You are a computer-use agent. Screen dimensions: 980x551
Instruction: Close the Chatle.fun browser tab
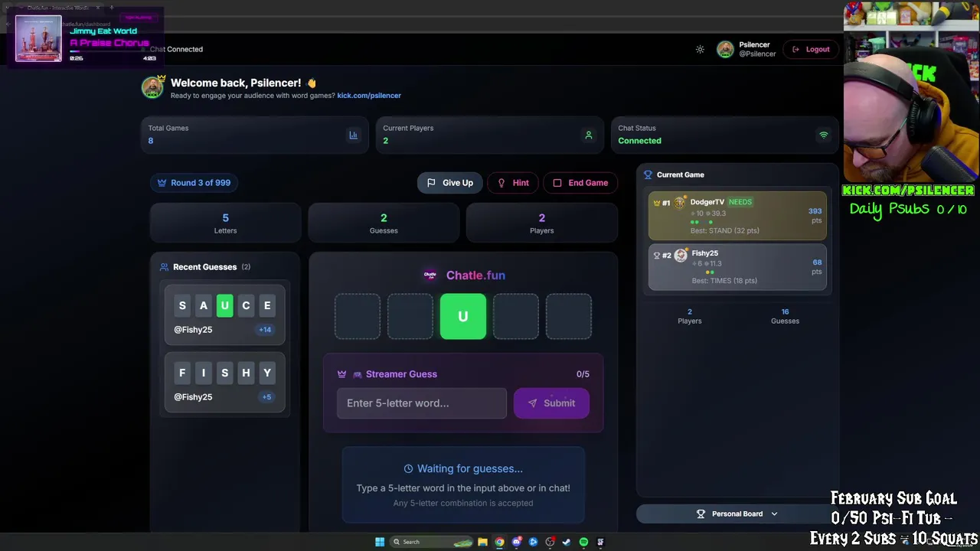(97, 8)
